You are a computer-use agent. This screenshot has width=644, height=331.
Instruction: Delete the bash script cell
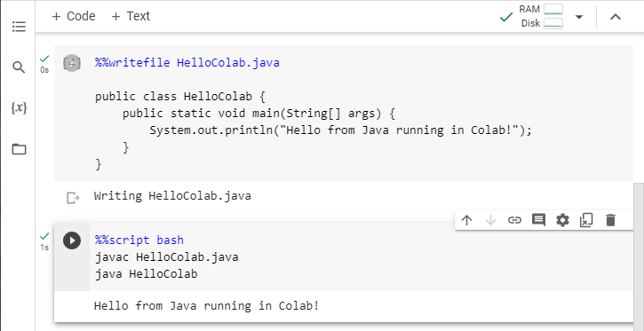[611, 220]
